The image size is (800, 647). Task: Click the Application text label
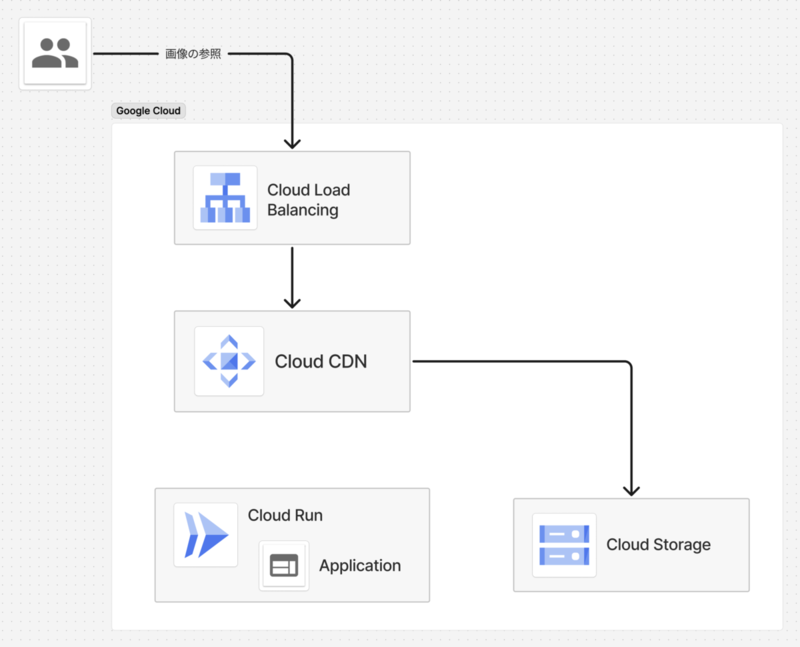tap(360, 566)
